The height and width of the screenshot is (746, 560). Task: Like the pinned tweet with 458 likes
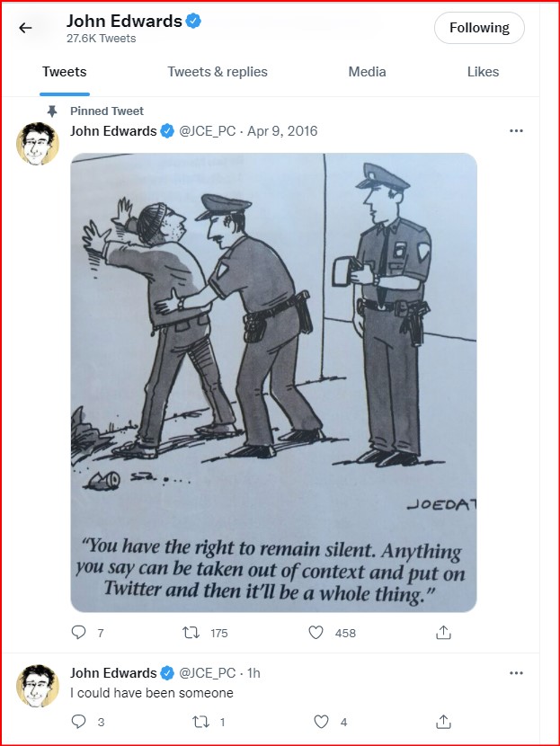click(x=316, y=632)
